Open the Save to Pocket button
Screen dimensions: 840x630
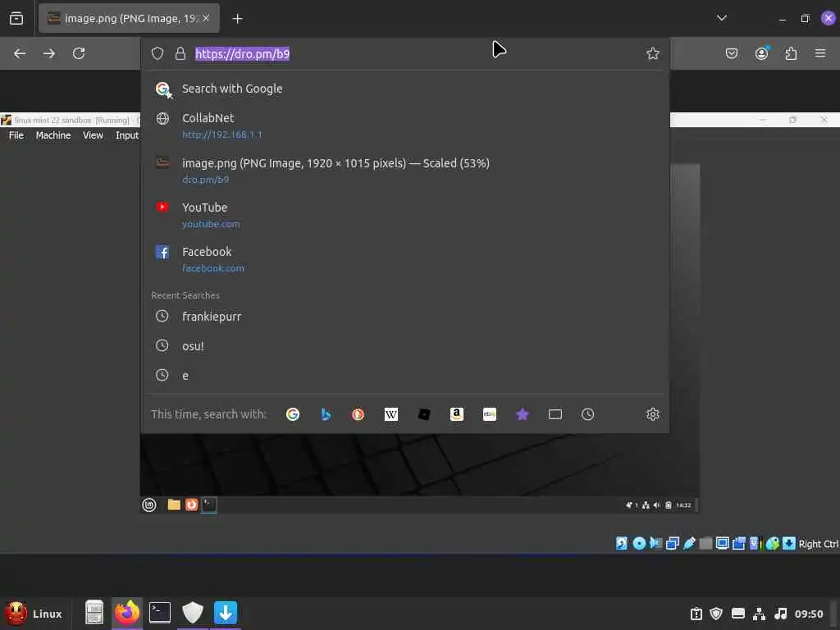pos(731,53)
